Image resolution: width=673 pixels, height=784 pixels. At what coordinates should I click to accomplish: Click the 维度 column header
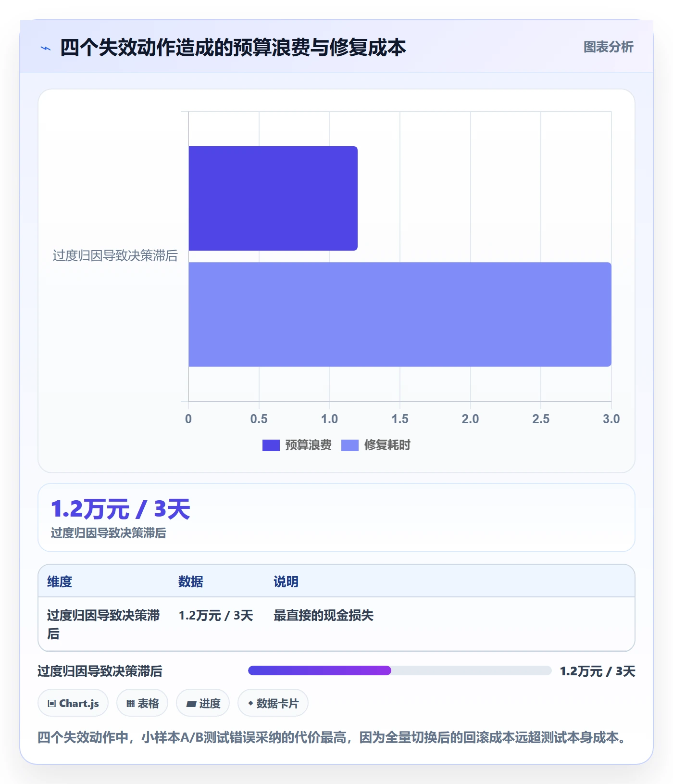[60, 582]
